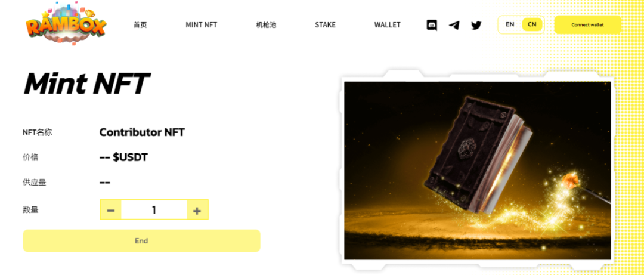This screenshot has width=644, height=275.
Task: Open the 机枪池 menu item
Action: [266, 25]
